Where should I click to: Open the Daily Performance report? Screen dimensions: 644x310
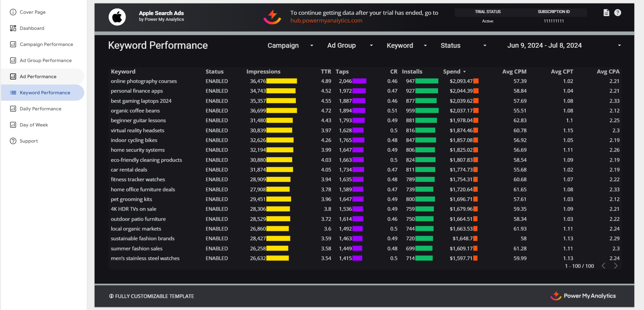(x=41, y=108)
